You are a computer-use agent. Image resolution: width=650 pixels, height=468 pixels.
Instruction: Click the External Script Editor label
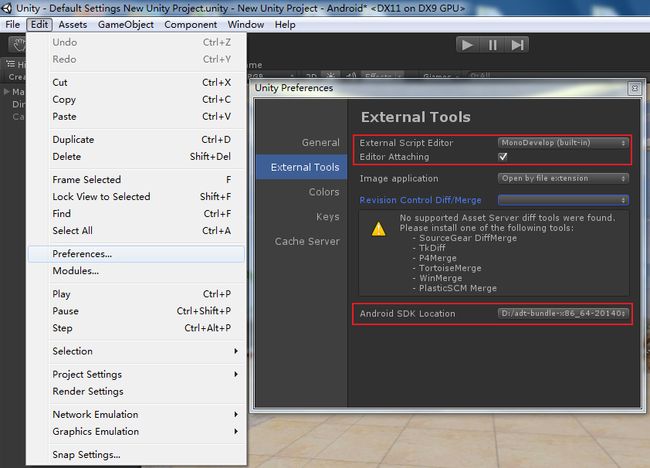click(x=406, y=143)
